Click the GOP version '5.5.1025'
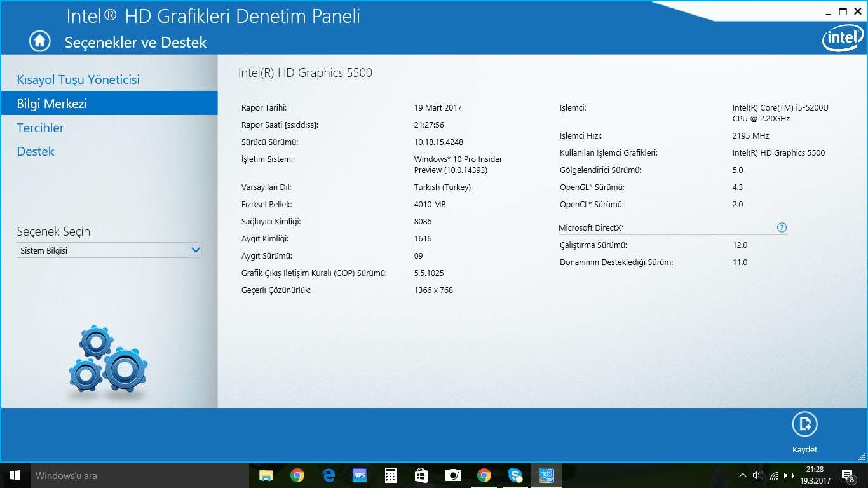 (x=429, y=273)
